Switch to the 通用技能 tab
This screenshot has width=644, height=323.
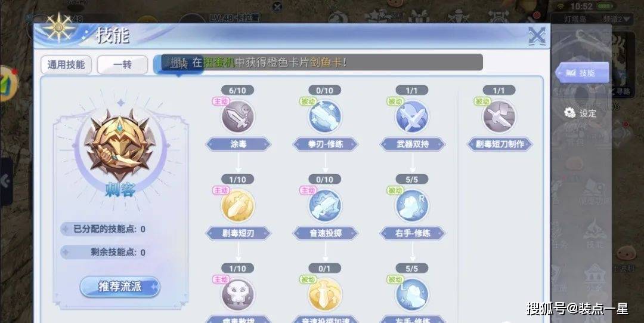(x=66, y=65)
